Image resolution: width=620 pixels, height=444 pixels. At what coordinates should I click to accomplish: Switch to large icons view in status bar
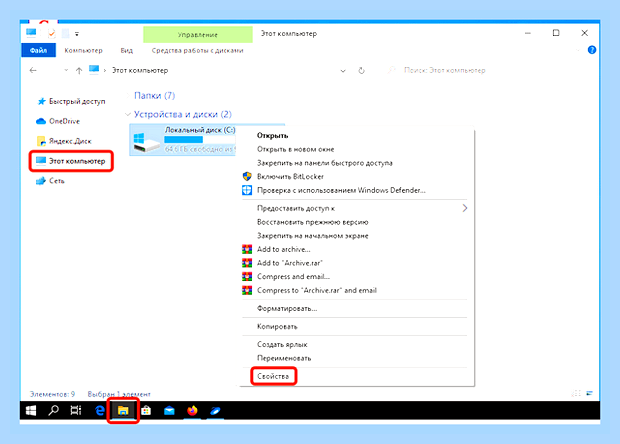point(590,393)
